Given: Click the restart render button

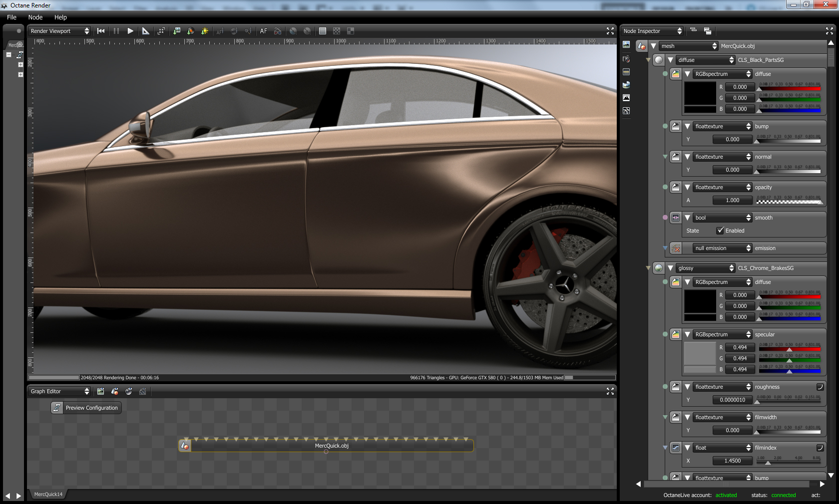Looking at the screenshot, I should coord(101,31).
